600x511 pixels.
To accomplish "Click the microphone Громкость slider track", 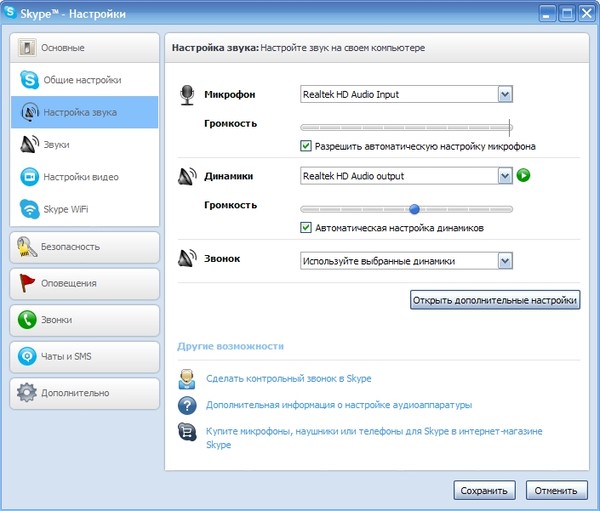I will (x=406, y=127).
